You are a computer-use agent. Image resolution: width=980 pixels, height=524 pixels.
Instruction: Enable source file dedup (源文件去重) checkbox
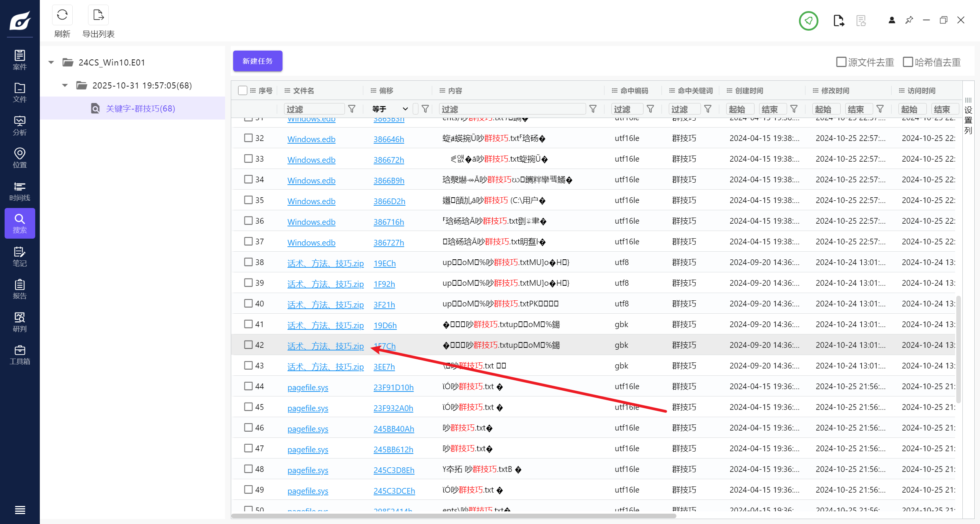[x=841, y=62]
